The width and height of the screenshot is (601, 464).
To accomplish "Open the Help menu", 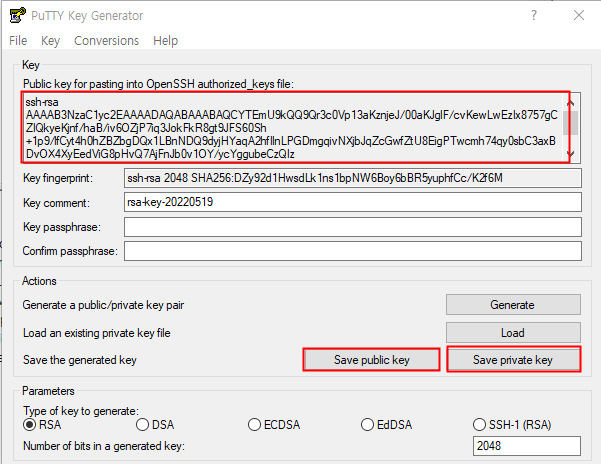I will pos(165,41).
